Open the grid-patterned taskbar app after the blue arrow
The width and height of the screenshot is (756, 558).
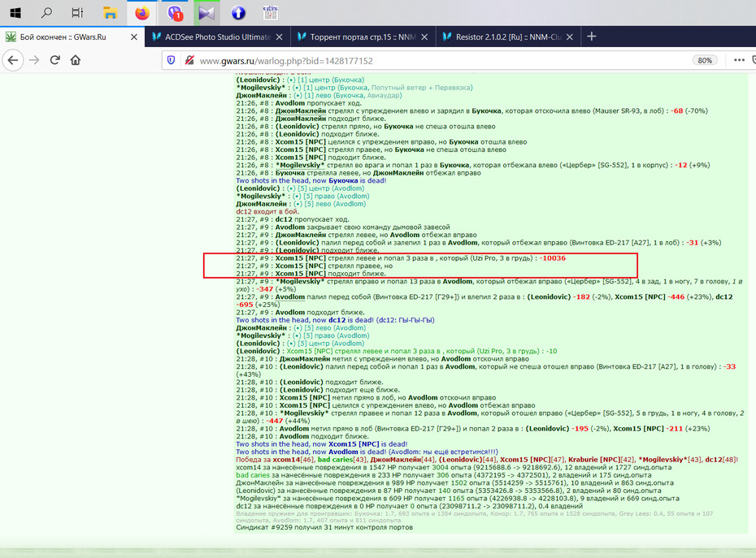[x=271, y=13]
